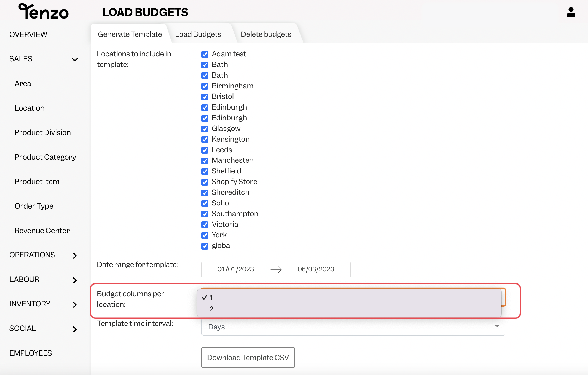Viewport: 588px width, 375px height.
Task: Go to OVERVIEW in sidebar
Action: (x=28, y=34)
